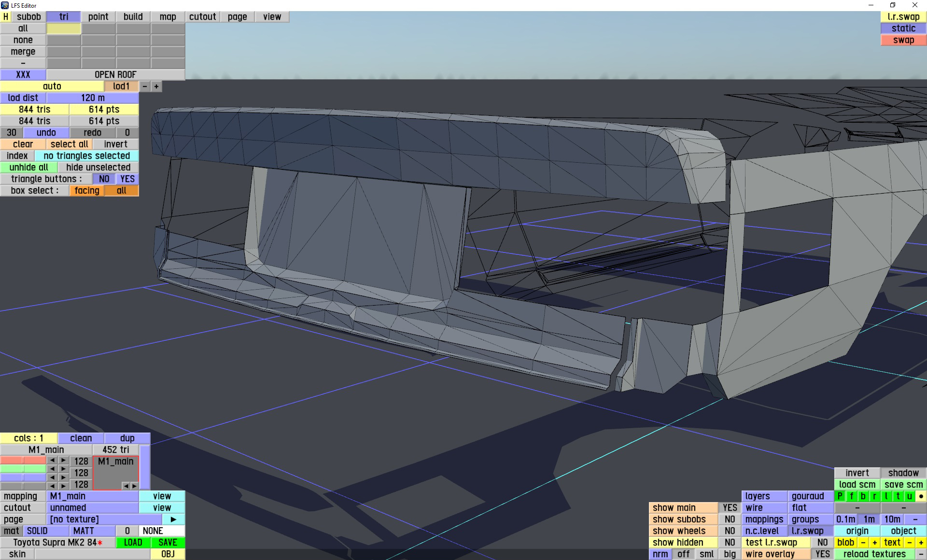Screen dimensions: 927x560
Task: Open the cutout unnamed selector
Action: 92,507
